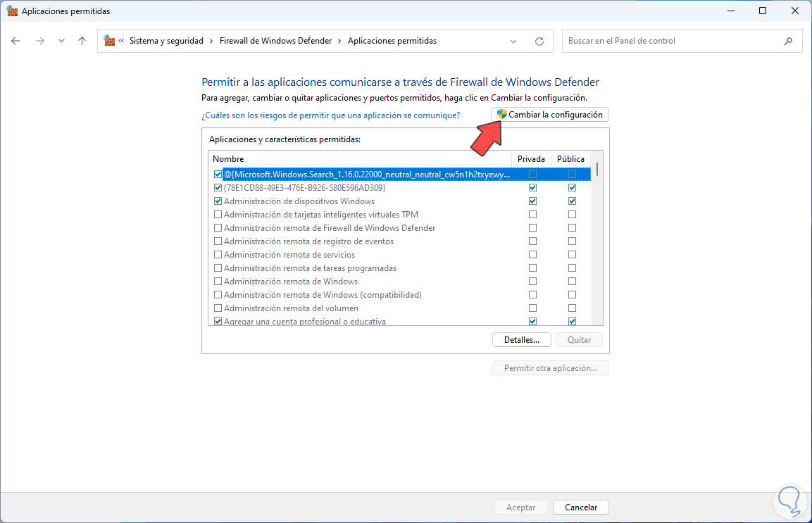Toggle checkbox for Microsoft.Windows.Search entry

pyautogui.click(x=218, y=175)
